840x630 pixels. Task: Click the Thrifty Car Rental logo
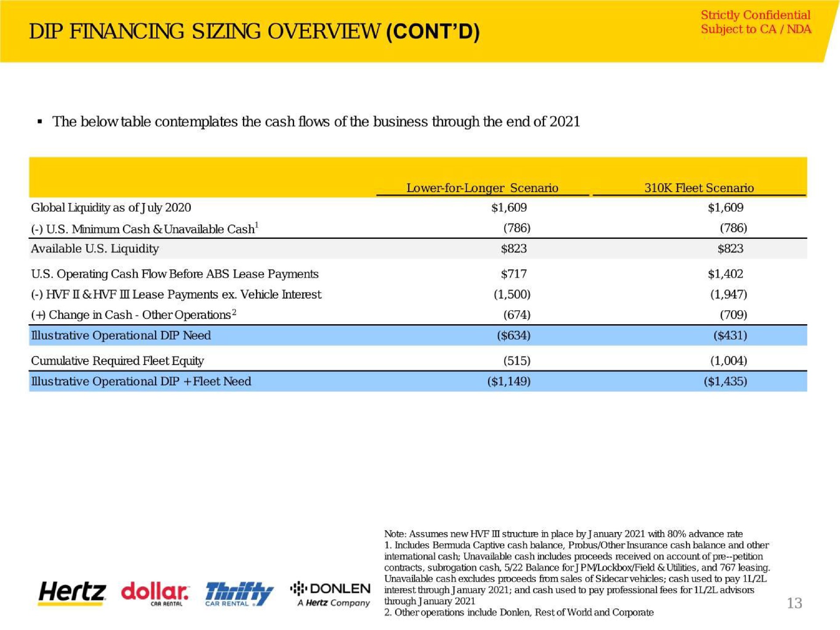pos(239,594)
